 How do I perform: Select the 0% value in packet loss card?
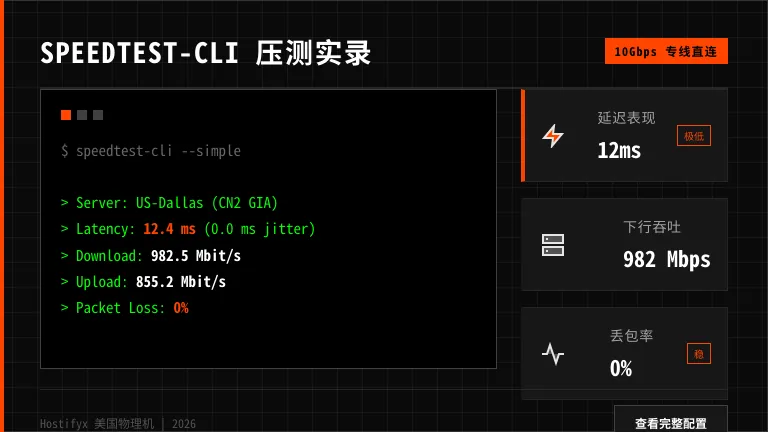click(621, 368)
